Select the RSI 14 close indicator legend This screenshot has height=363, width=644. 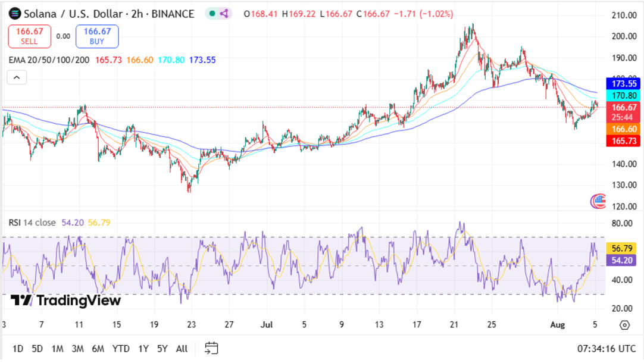click(x=32, y=223)
